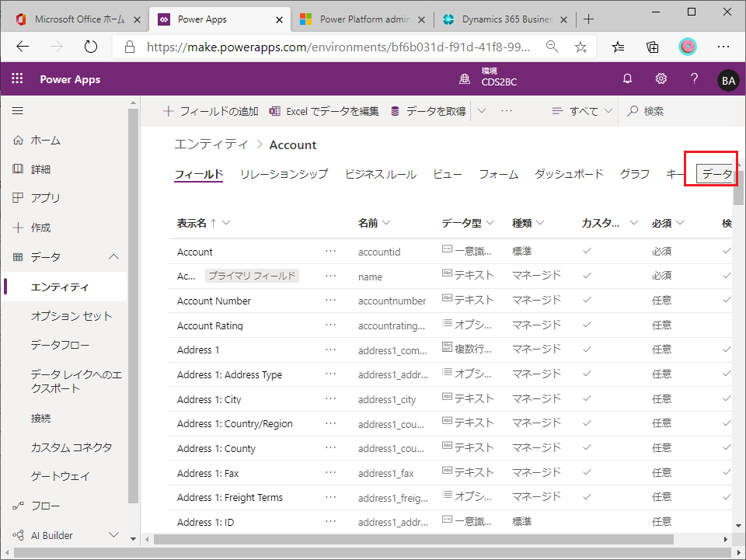
Task: Switch to the リレーションシップ tab
Action: tap(284, 175)
